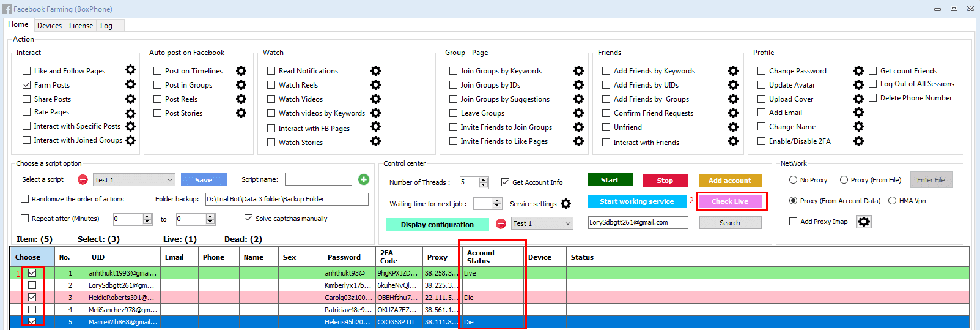The width and height of the screenshot is (980, 330).
Task: Open settings gear for Change Password
Action: tap(858, 71)
